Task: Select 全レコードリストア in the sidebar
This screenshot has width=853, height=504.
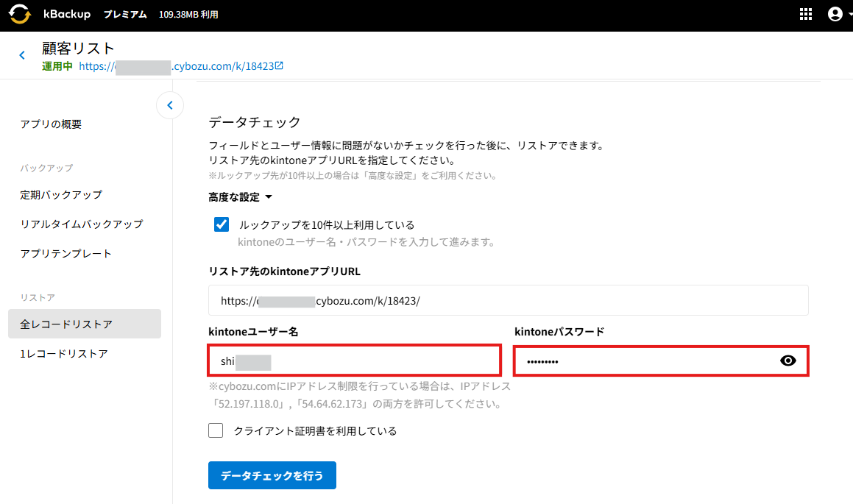Action: [x=85, y=324]
